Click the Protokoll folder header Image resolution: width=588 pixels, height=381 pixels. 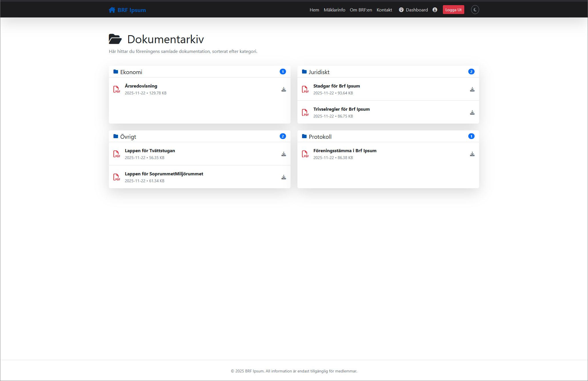(x=320, y=137)
